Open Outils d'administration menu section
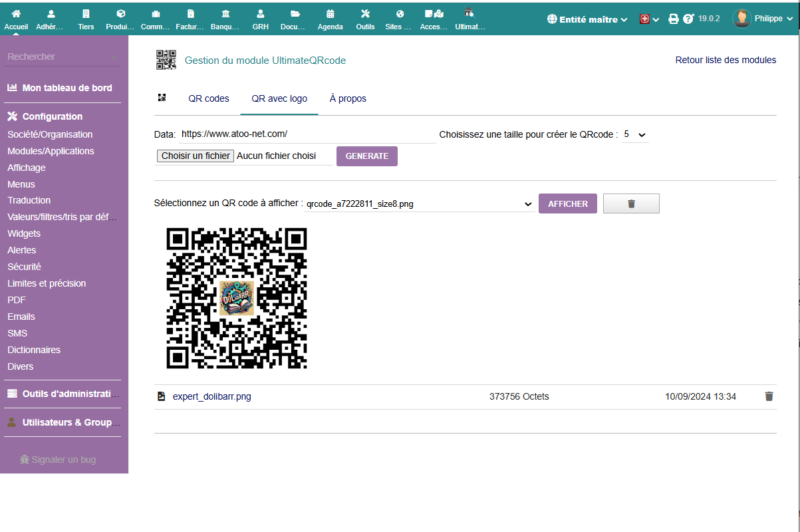This screenshot has width=800, height=532. pos(63,394)
